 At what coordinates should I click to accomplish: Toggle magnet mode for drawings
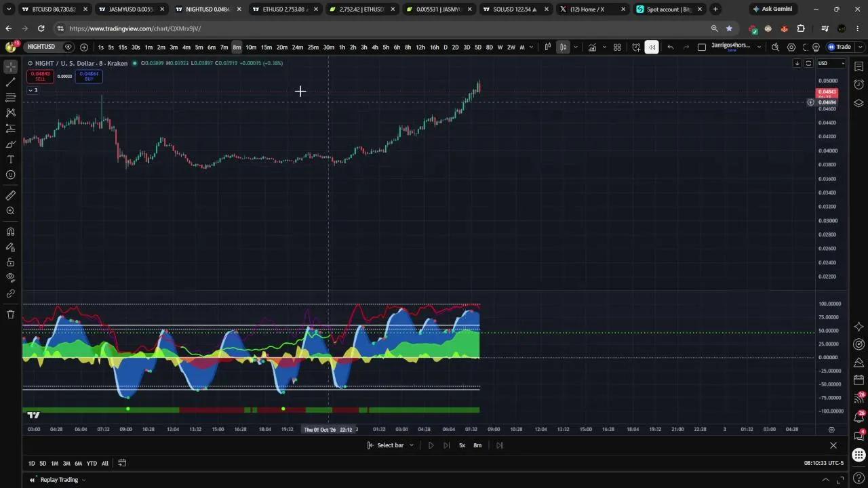point(11,232)
